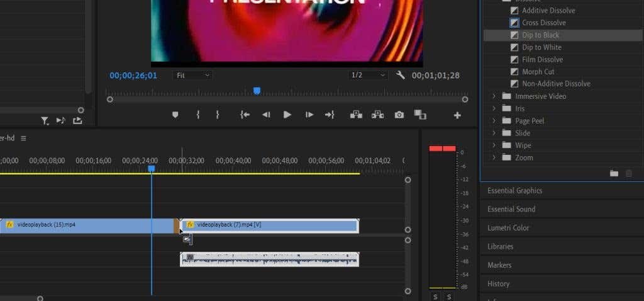Create a new custom bin in Effects
This screenshot has width=644, height=301.
click(x=614, y=173)
